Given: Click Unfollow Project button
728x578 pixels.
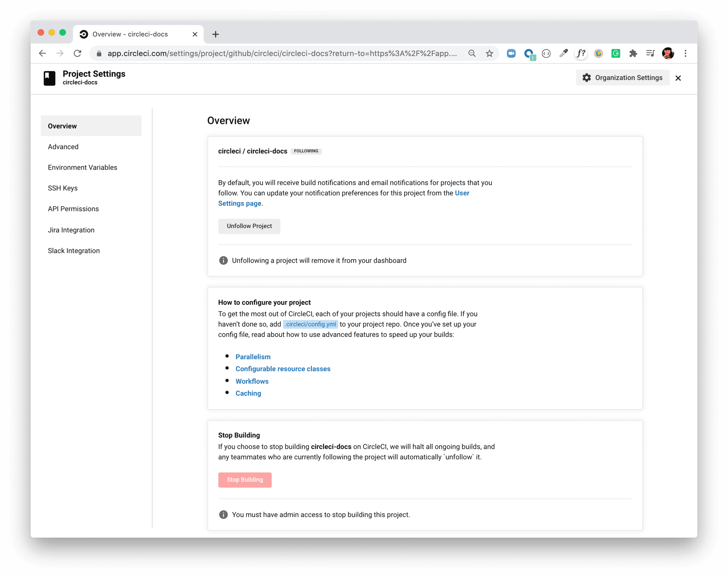Looking at the screenshot, I should pos(249,226).
